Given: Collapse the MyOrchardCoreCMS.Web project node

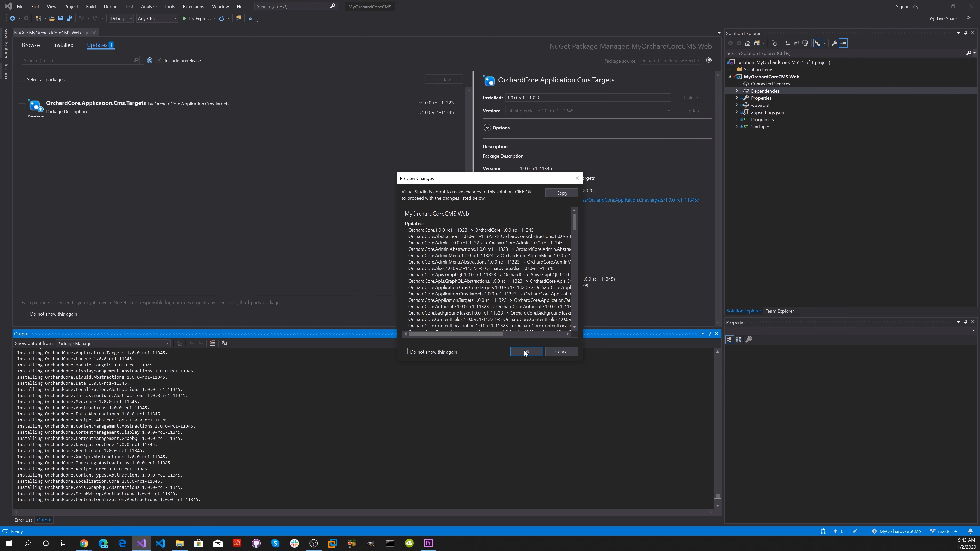Looking at the screenshot, I should click(x=730, y=77).
